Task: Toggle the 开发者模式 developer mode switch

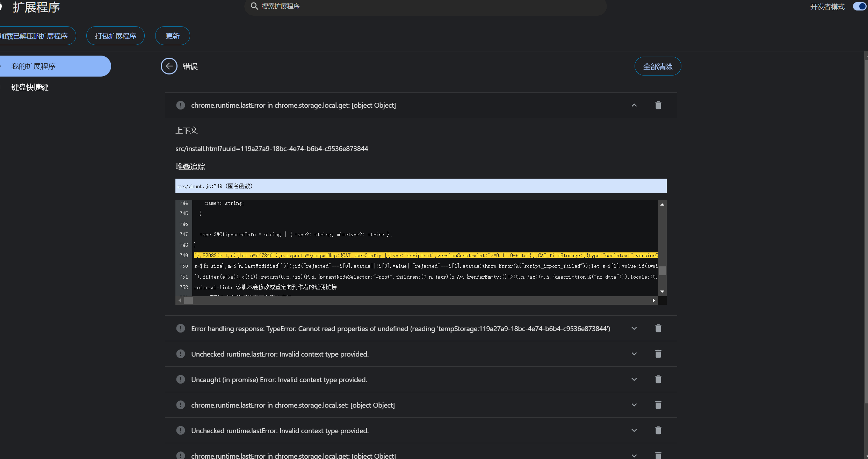Action: pyautogui.click(x=860, y=6)
